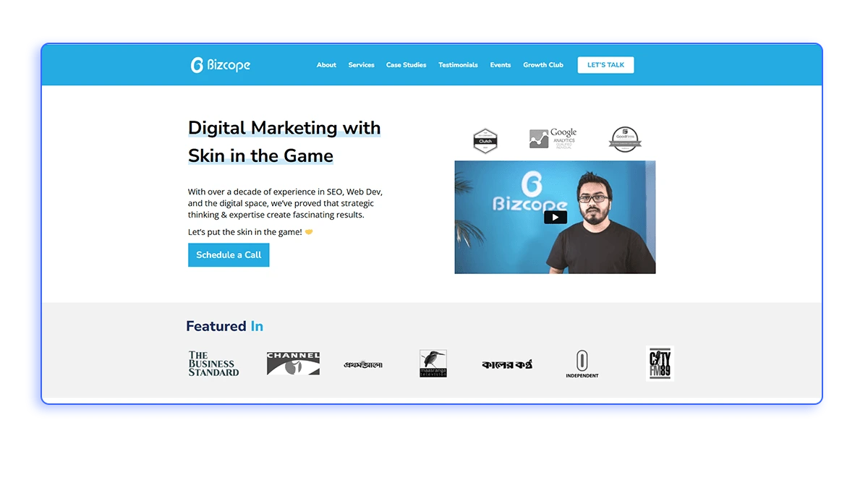Open the Google Analytics certification badge
Image resolution: width=868 pixels, height=488 pixels.
pos(553,138)
